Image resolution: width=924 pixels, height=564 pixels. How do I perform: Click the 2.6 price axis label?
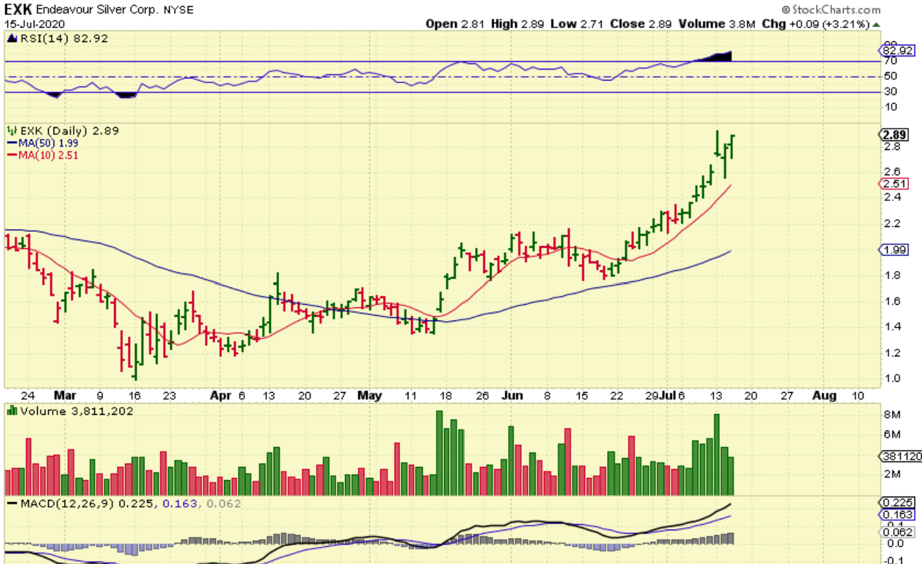892,172
